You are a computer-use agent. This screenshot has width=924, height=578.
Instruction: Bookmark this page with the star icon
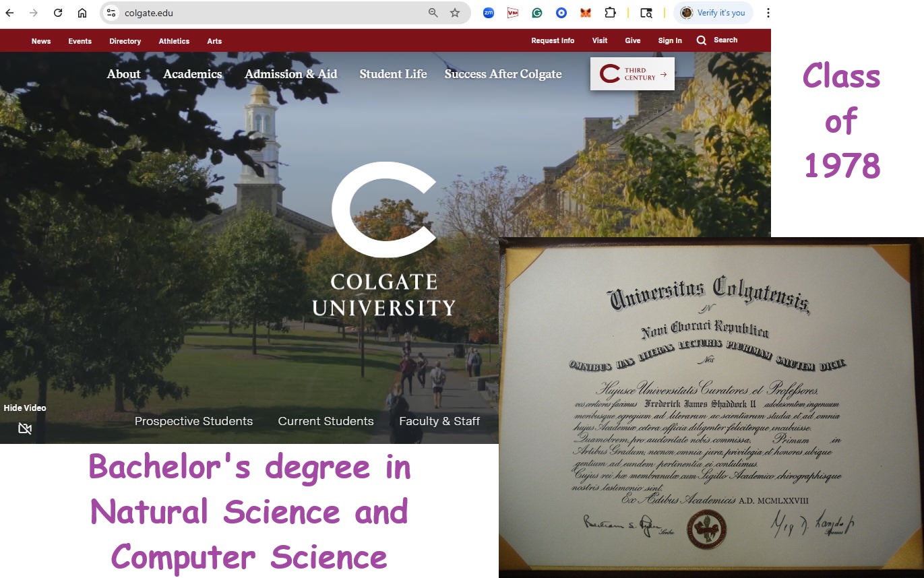coord(455,13)
